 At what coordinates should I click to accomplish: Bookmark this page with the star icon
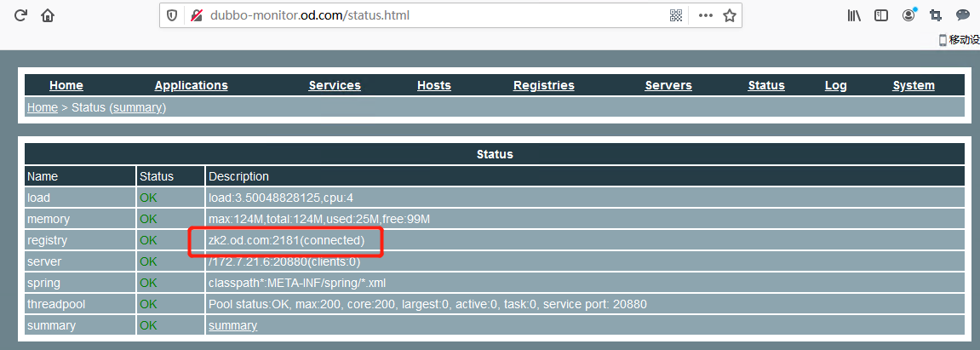point(730,15)
